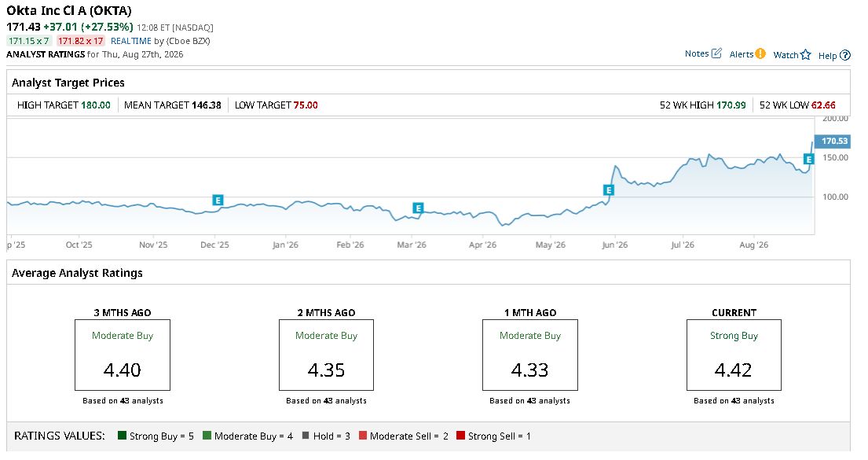
Task: Click the Dec '25 earnings E marker
Action: tap(218, 201)
